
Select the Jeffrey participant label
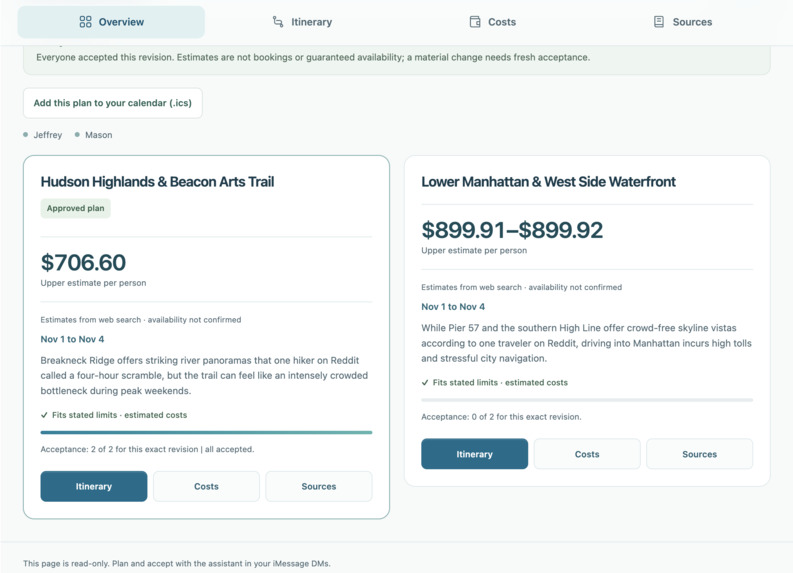[48, 135]
